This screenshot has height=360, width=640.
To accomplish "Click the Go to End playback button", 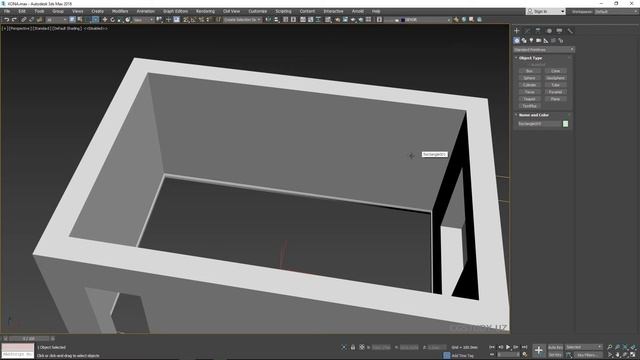I will pos(524,347).
